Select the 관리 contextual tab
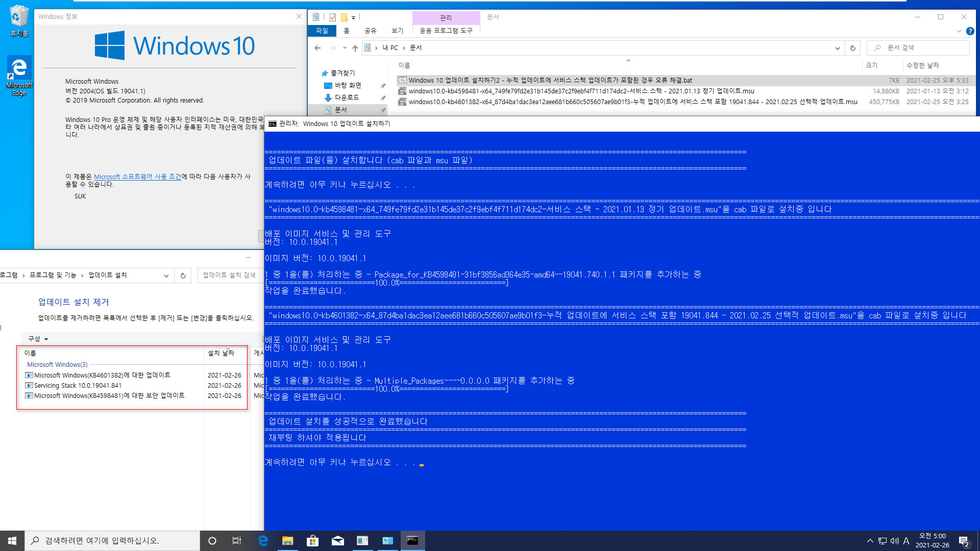Viewport: 980px width, 551px height. point(446,18)
